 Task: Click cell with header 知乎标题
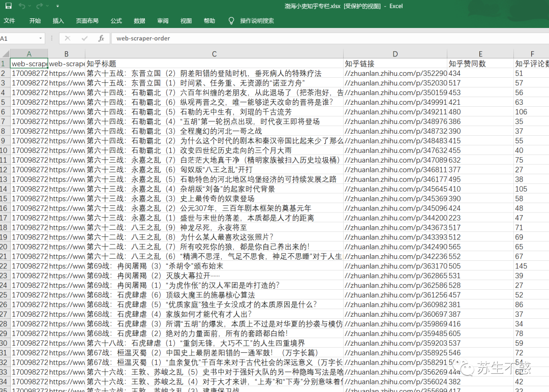tap(215, 64)
